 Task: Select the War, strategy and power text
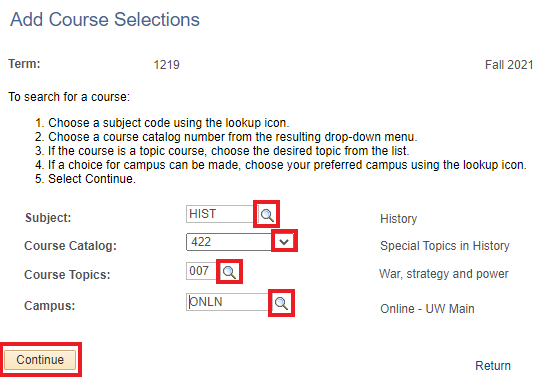(x=443, y=274)
